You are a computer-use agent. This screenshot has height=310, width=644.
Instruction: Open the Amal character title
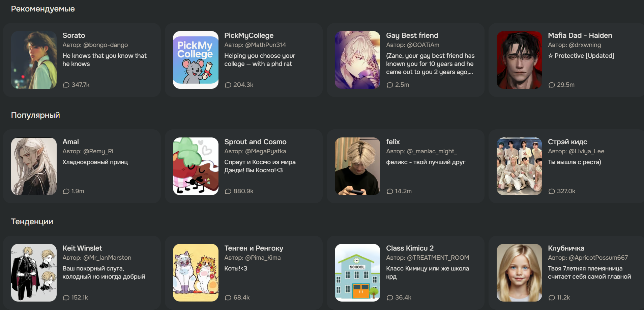(x=70, y=142)
